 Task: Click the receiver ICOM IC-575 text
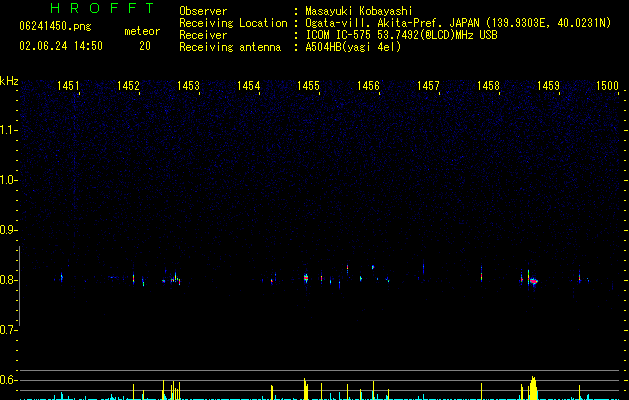[401, 35]
